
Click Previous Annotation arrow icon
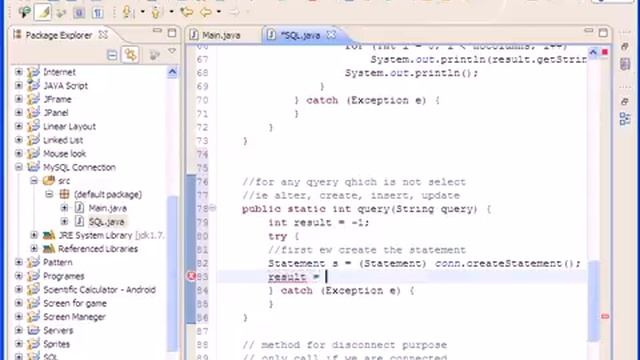156,12
